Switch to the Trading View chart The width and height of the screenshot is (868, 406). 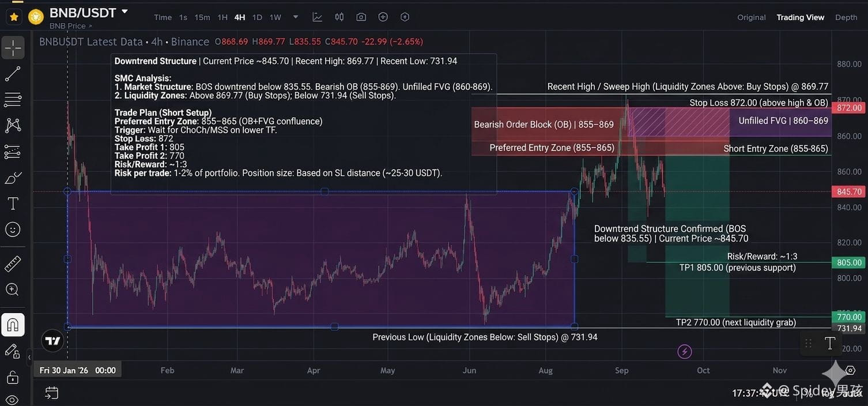801,17
